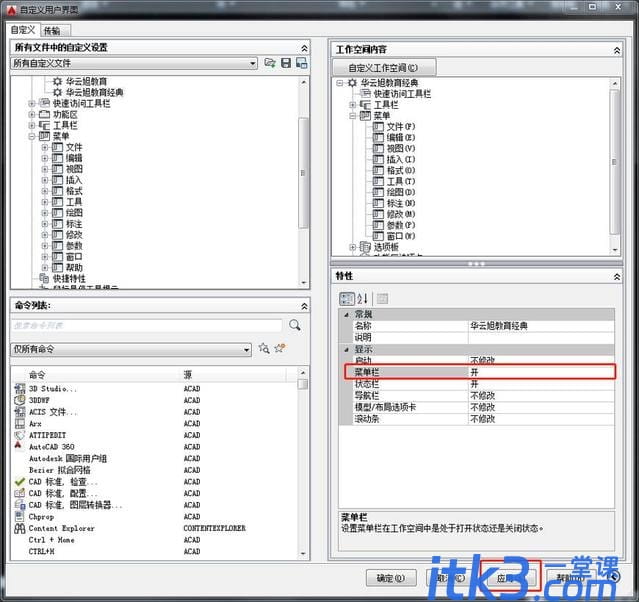
Task: Click the 快捷特性 icon in left tree
Action: (44, 278)
